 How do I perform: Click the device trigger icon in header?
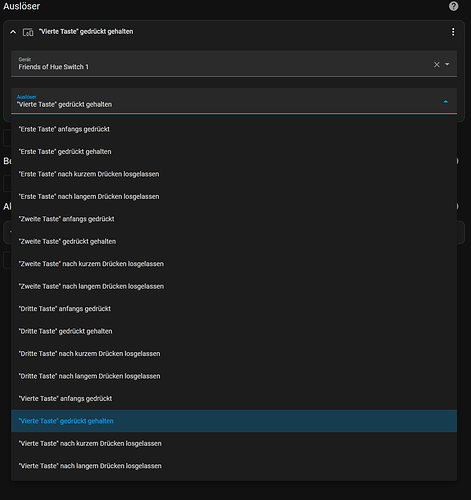tap(28, 32)
